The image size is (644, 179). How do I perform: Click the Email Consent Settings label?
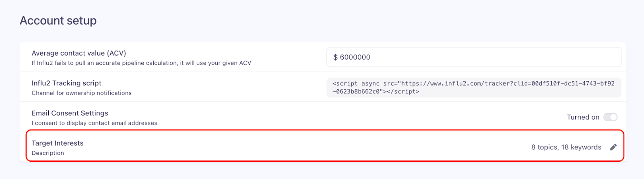[x=70, y=113]
